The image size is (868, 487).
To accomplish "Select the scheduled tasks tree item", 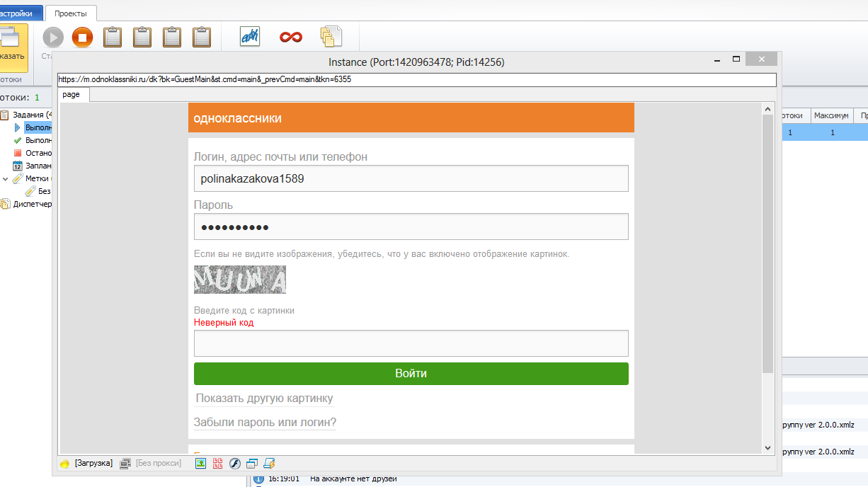I will [x=38, y=166].
